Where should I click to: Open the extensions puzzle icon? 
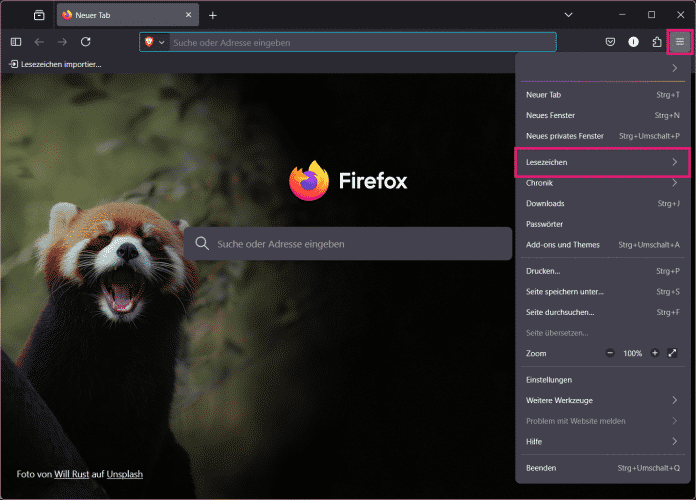pos(656,42)
